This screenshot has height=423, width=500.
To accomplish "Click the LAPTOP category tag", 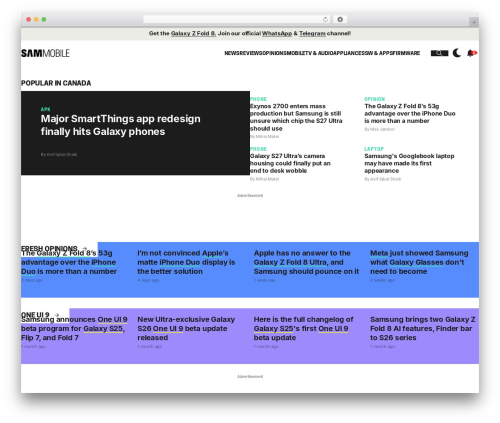I will (x=374, y=149).
